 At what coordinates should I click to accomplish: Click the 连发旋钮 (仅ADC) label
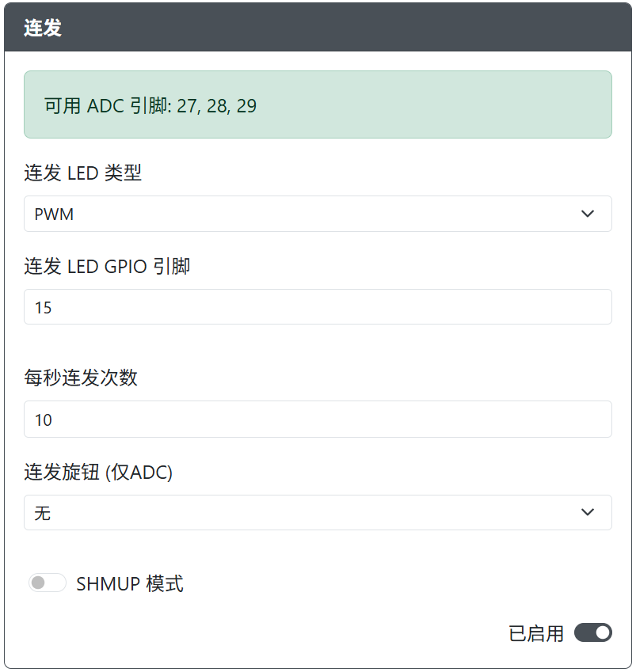click(98, 473)
